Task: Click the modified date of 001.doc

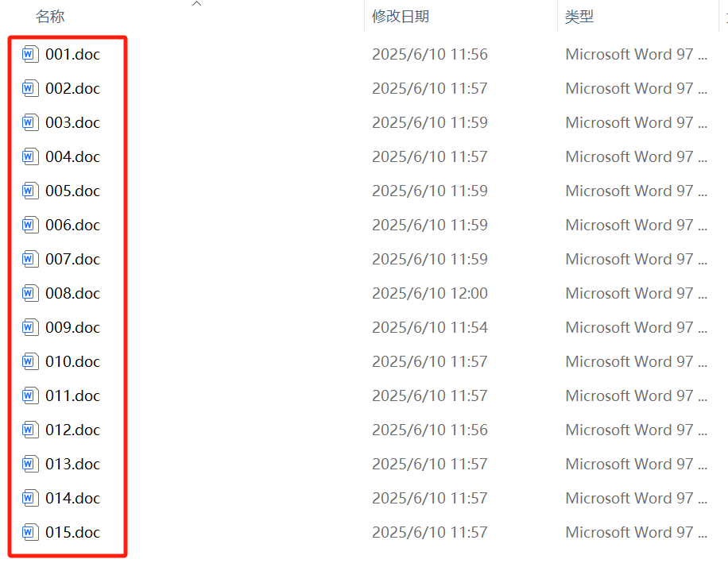Action: click(430, 54)
